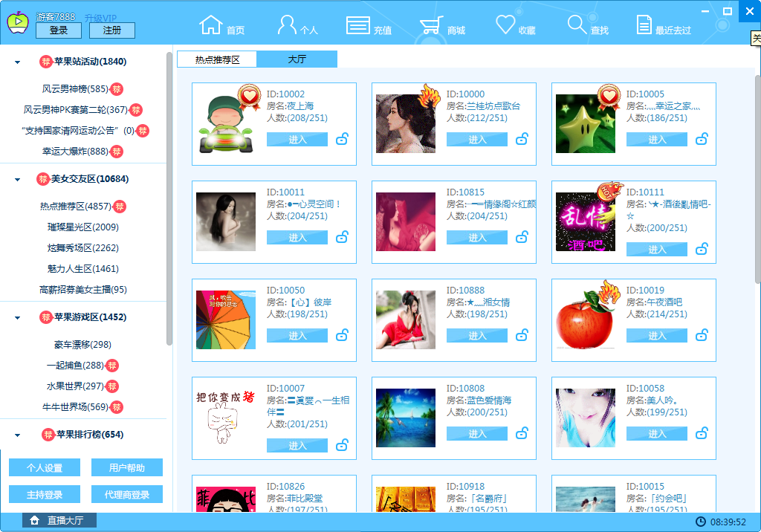Collapse the 苹果游戏区 category
761x532 pixels.
tap(16, 317)
